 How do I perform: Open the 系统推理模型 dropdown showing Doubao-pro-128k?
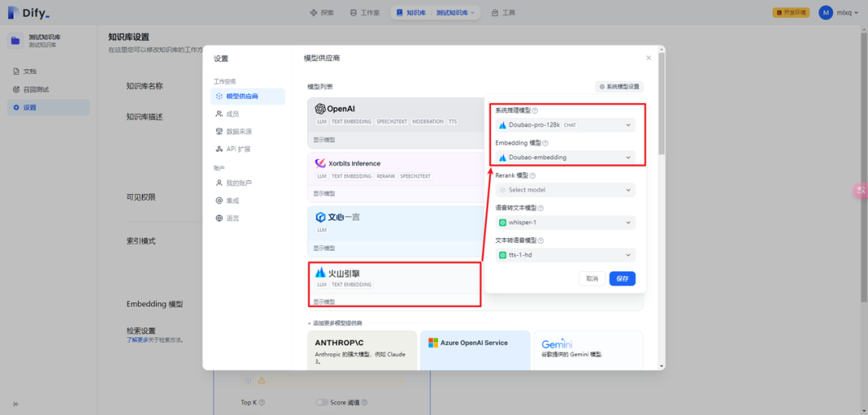pyautogui.click(x=565, y=125)
